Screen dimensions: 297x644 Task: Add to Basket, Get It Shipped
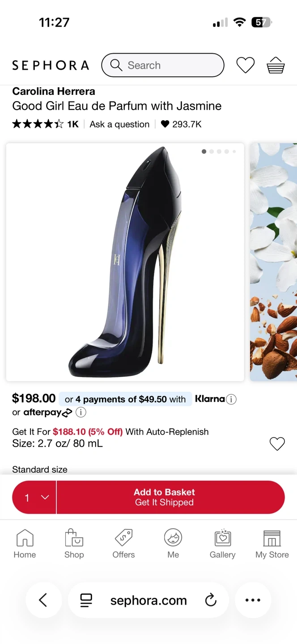coord(170,497)
